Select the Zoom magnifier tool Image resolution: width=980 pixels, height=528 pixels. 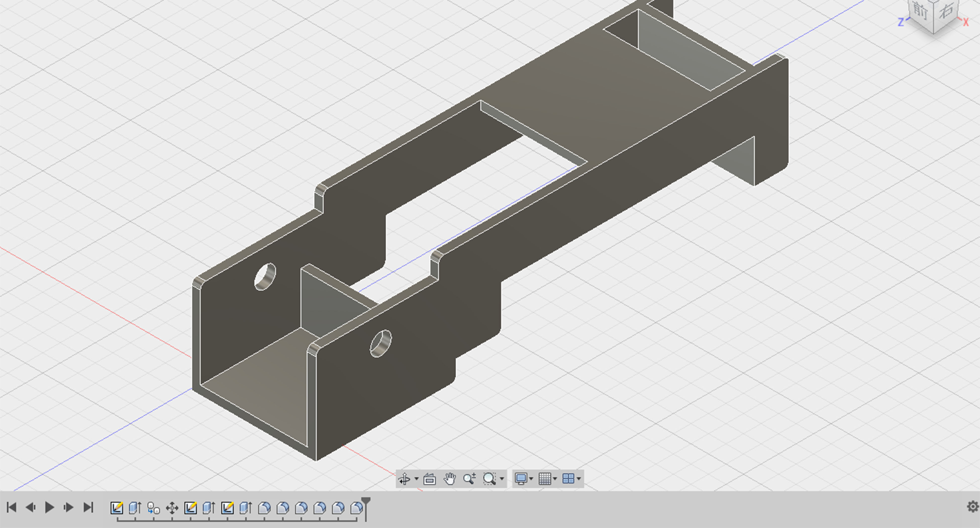coord(469,479)
